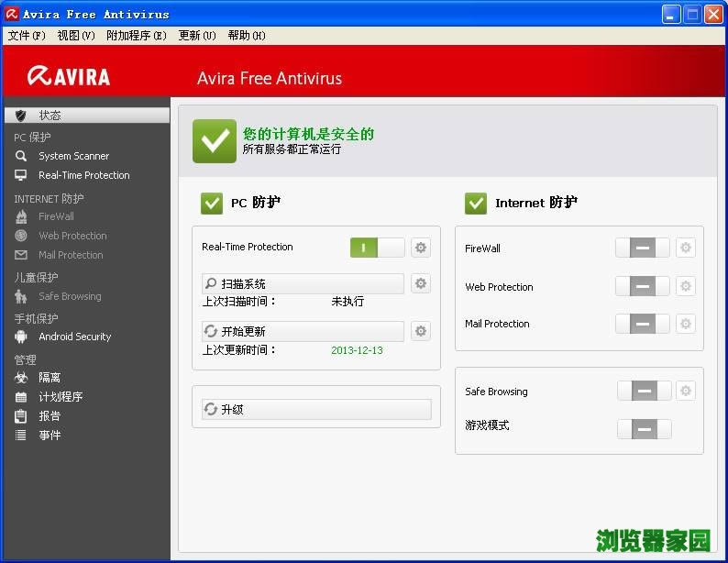The height and width of the screenshot is (563, 728).
Task: Select Mail Protection in the sidebar
Action: pyautogui.click(x=71, y=255)
